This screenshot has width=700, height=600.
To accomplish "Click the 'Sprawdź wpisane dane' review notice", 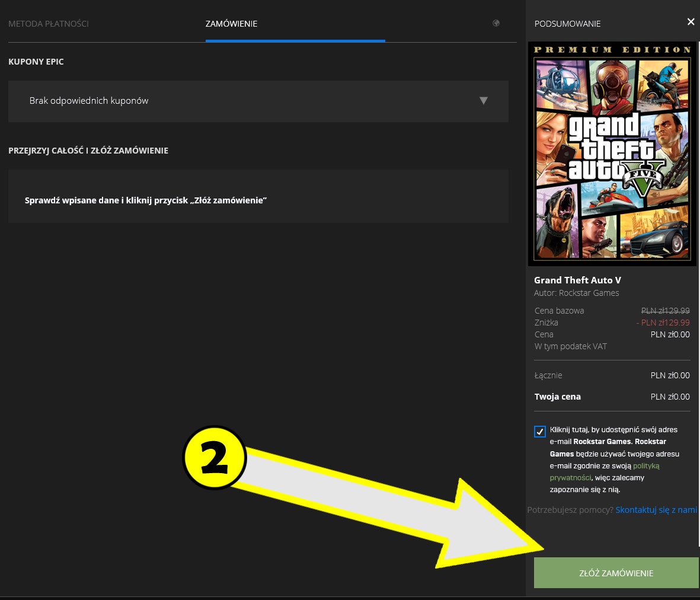I will tap(146, 200).
